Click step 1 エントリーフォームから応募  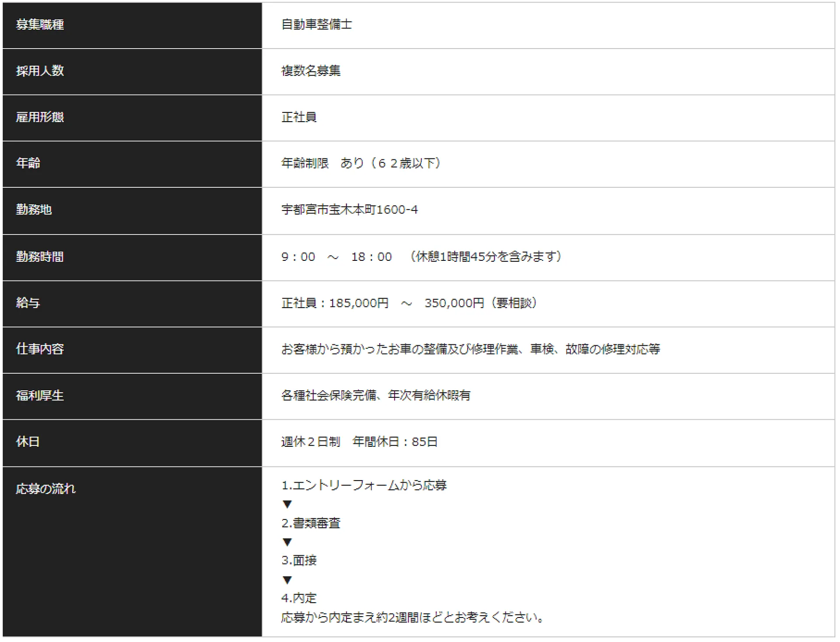pyautogui.click(x=364, y=485)
